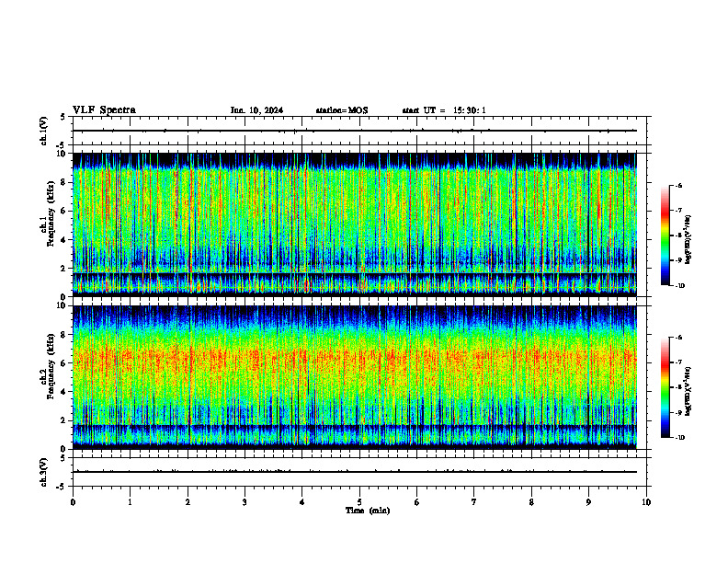The image size is (728, 563).
Task: Click the ch.3 voltage waveform trace
Action: [x=355, y=472]
